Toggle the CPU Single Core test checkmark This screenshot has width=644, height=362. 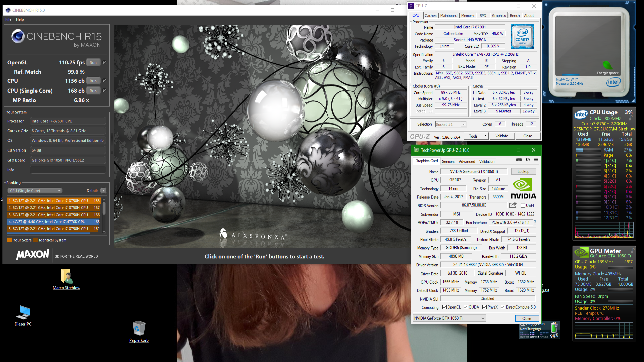click(105, 90)
